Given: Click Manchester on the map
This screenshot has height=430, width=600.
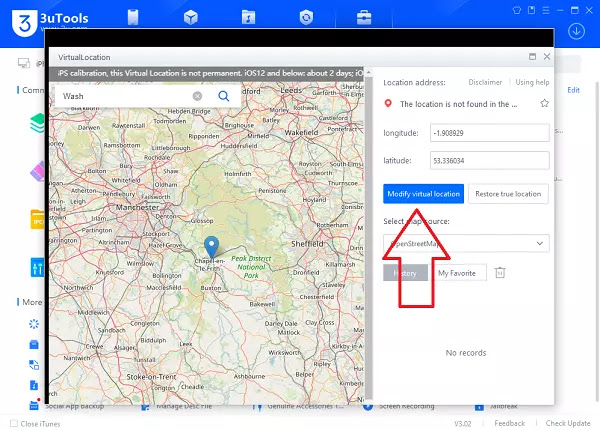Looking at the screenshot, I should click(x=137, y=207).
